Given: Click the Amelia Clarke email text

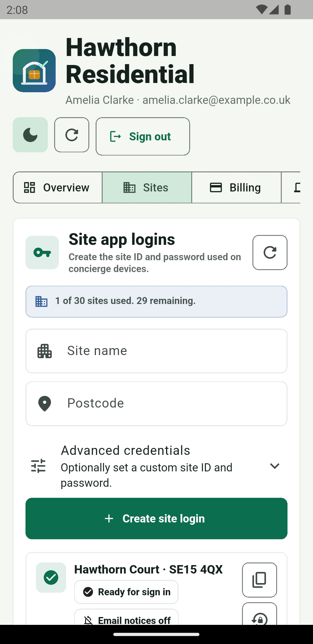Looking at the screenshot, I should (178, 100).
